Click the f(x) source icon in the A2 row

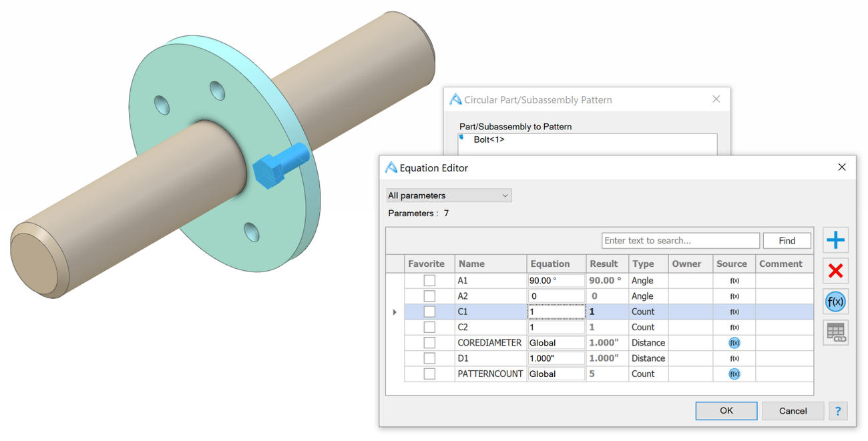(734, 296)
